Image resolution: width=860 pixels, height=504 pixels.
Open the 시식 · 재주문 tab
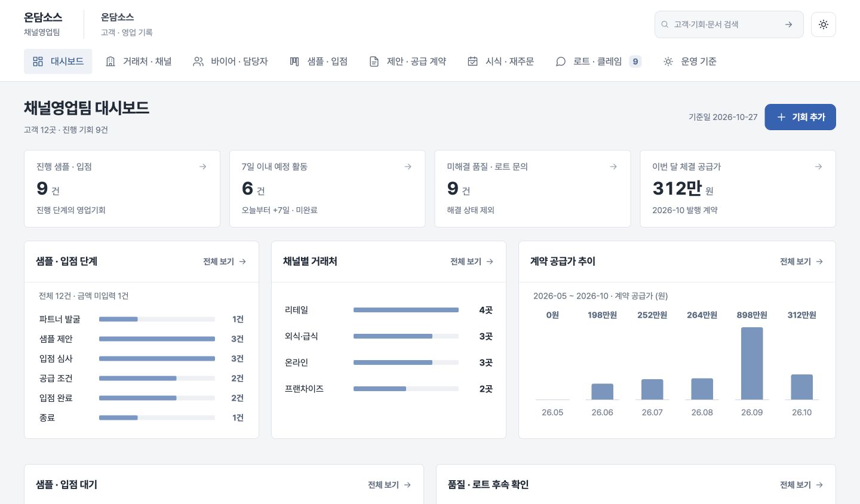[500, 62]
